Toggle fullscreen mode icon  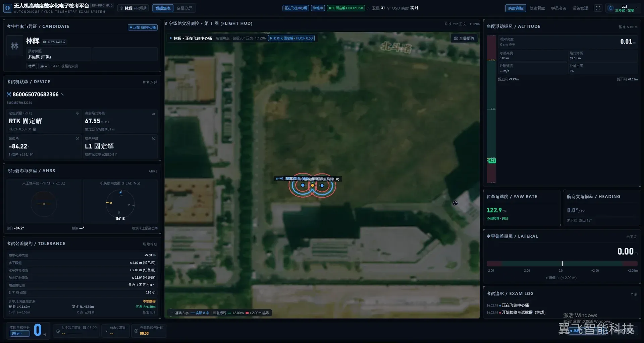pyautogui.click(x=598, y=8)
